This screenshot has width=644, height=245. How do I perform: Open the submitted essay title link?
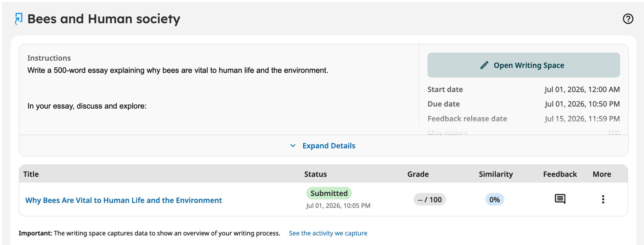(x=124, y=200)
